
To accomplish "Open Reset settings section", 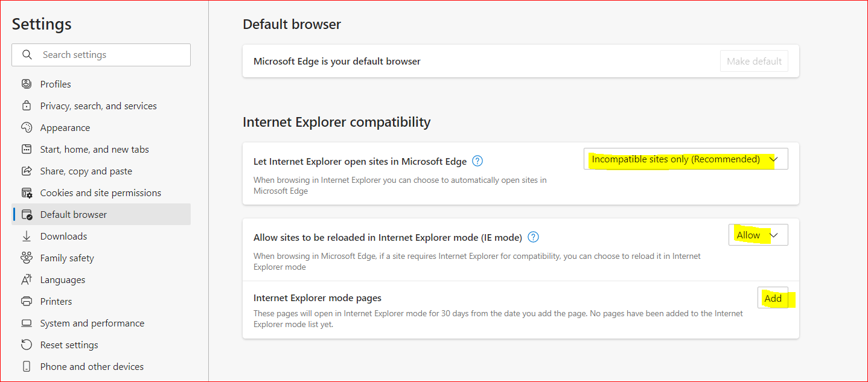I will [69, 345].
